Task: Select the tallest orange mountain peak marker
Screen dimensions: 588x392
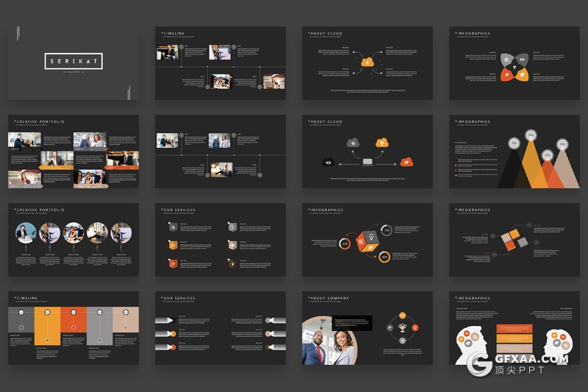Action: click(531, 135)
